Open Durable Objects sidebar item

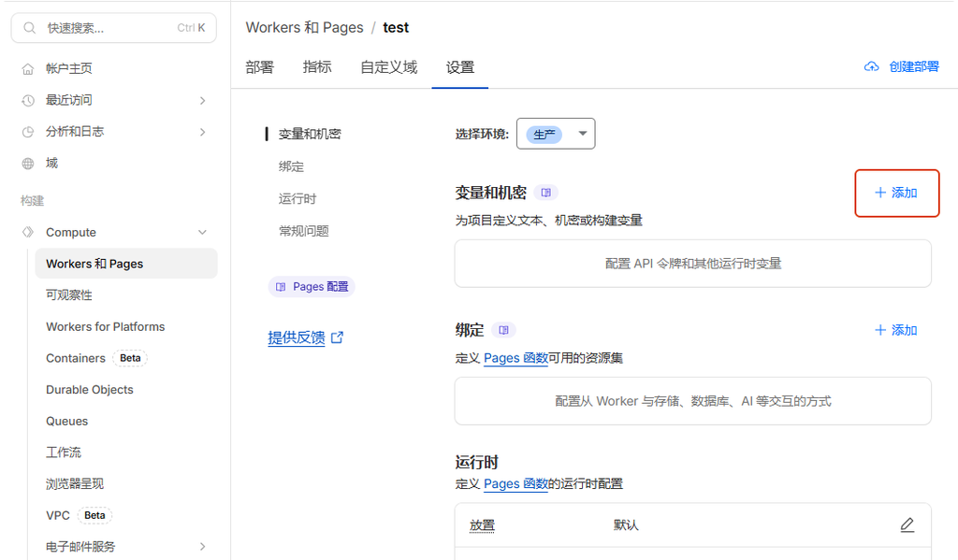tap(90, 390)
